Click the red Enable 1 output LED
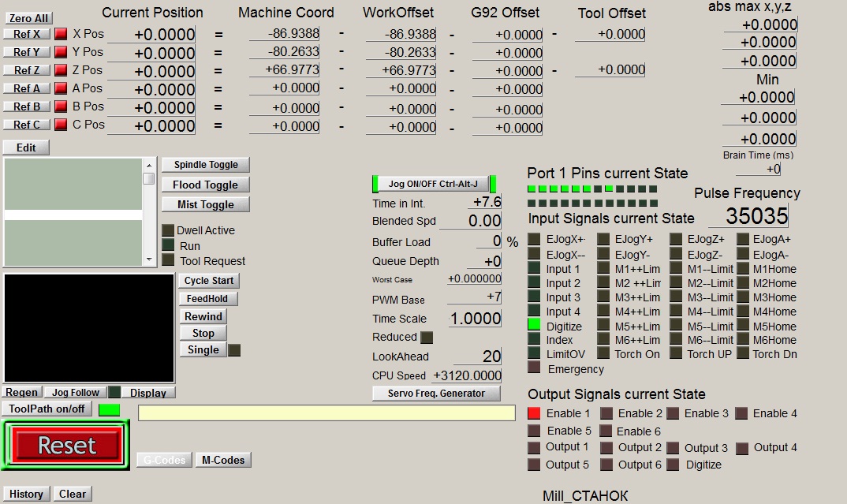Viewport: 847px width, 504px height. tap(534, 413)
